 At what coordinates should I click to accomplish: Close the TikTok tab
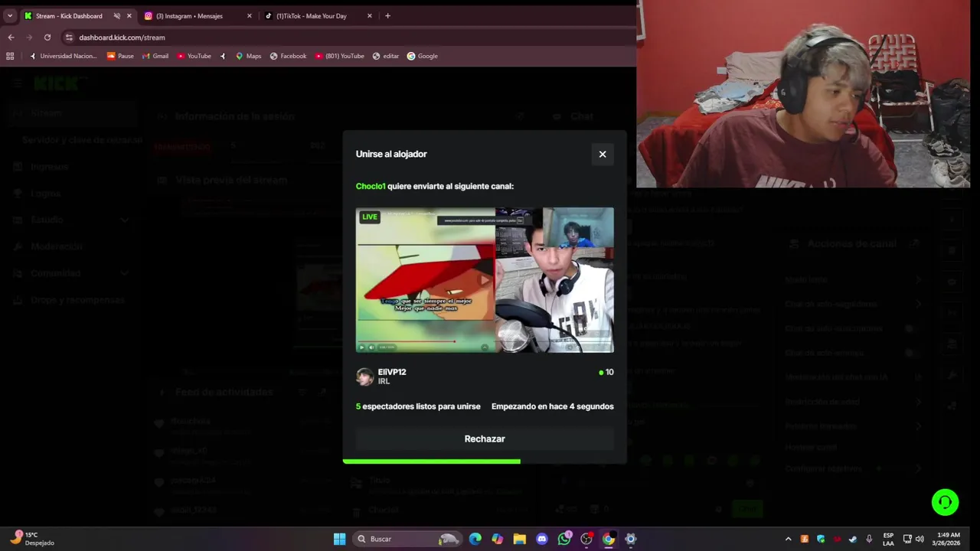point(370,15)
